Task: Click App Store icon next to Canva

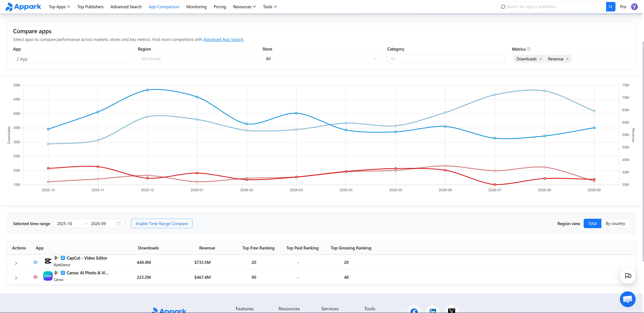Action: point(63,273)
